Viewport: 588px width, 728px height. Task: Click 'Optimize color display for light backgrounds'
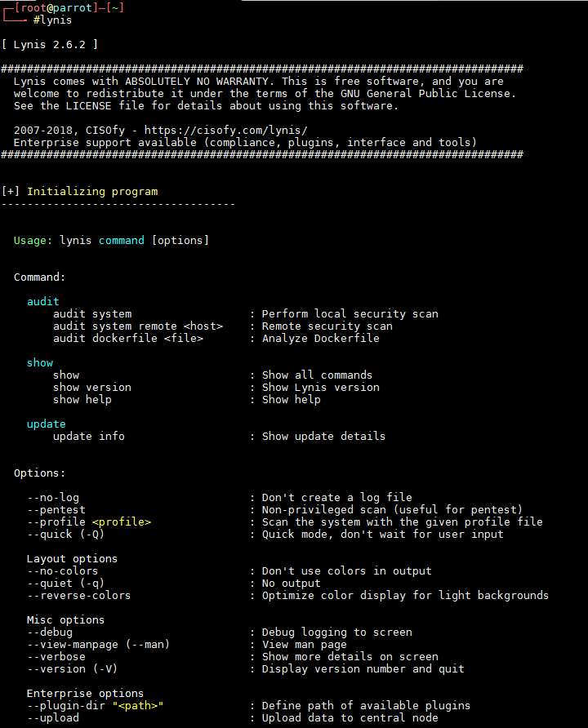405,596
